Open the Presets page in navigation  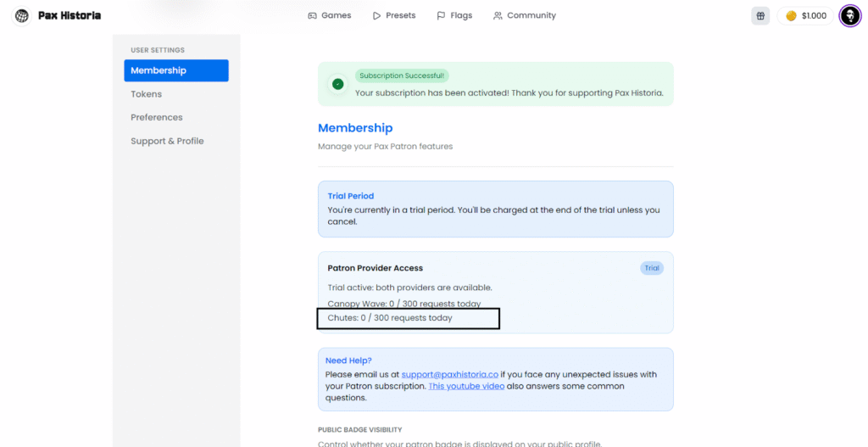pos(400,15)
